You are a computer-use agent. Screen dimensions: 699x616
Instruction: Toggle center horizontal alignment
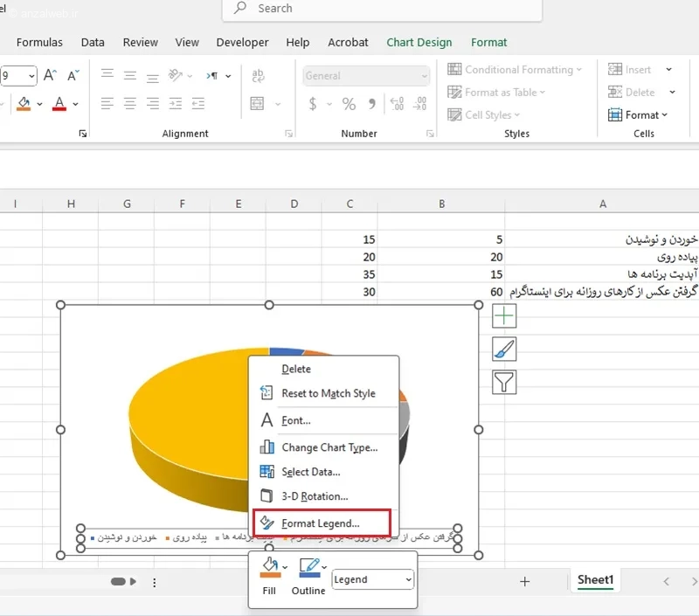point(130,104)
